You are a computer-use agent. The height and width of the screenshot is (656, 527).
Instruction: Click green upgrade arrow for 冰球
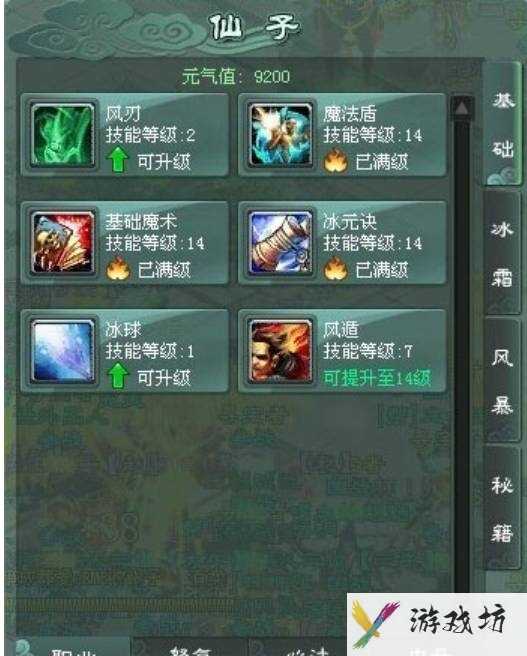pyautogui.click(x=118, y=376)
